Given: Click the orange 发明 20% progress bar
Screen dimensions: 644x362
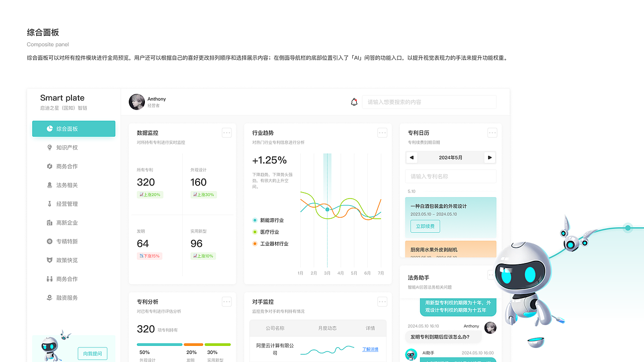Looking at the screenshot, I should tap(194, 344).
